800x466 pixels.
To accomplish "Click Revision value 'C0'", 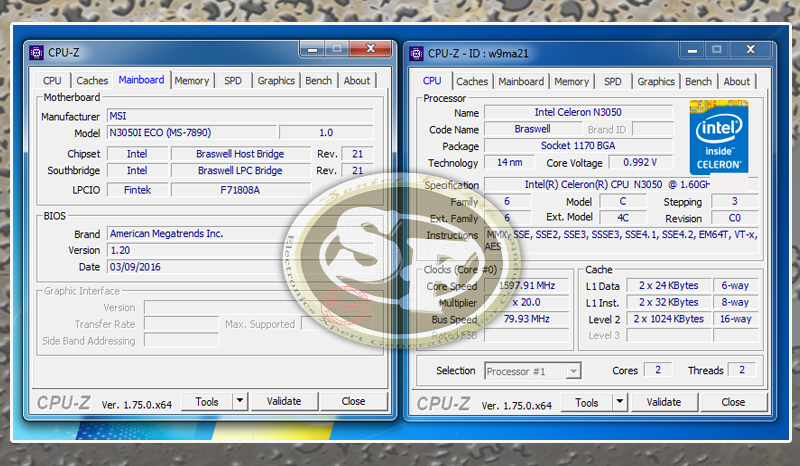I will point(734,218).
